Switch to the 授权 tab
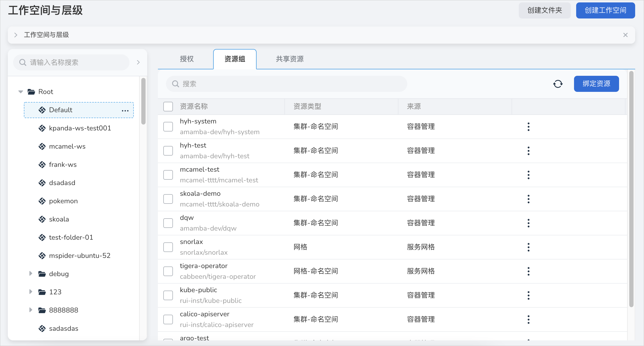The width and height of the screenshot is (644, 346). point(187,59)
